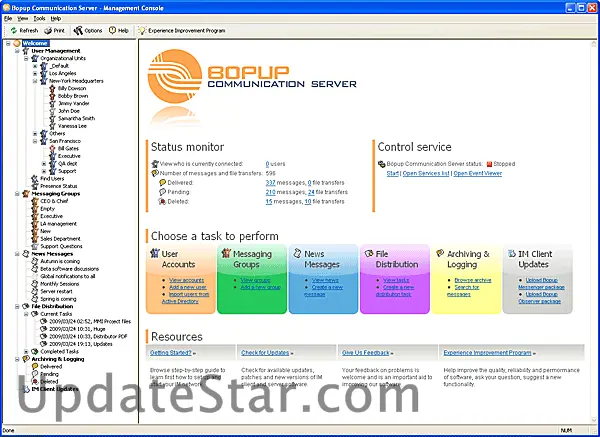
Task: Collapse the User Management node
Action: click(x=17, y=51)
